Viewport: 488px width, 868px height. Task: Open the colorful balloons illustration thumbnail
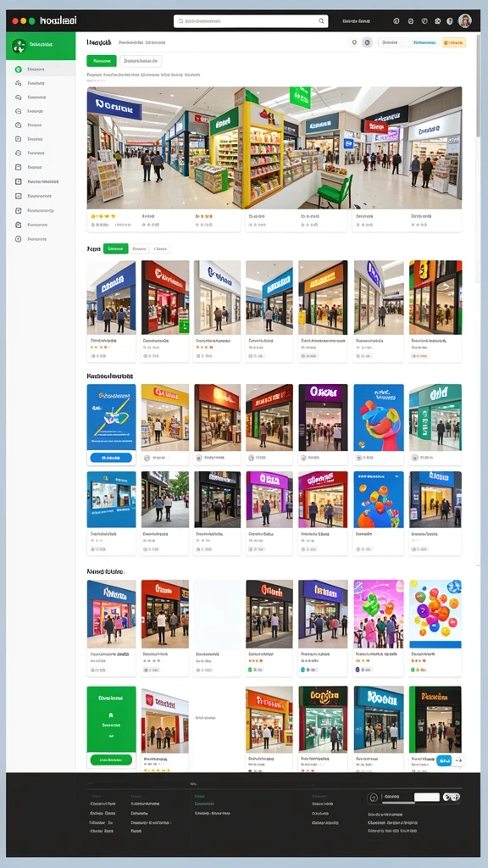435,614
